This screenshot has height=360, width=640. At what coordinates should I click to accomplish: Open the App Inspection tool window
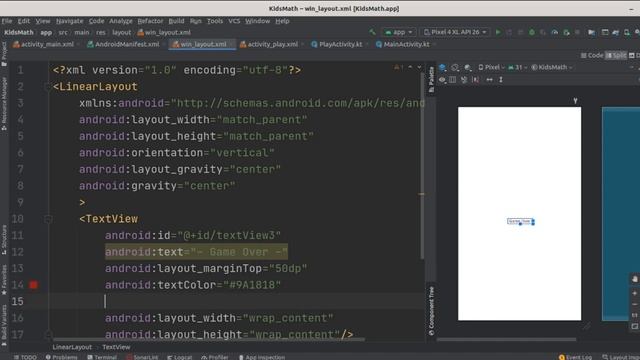tap(262, 357)
